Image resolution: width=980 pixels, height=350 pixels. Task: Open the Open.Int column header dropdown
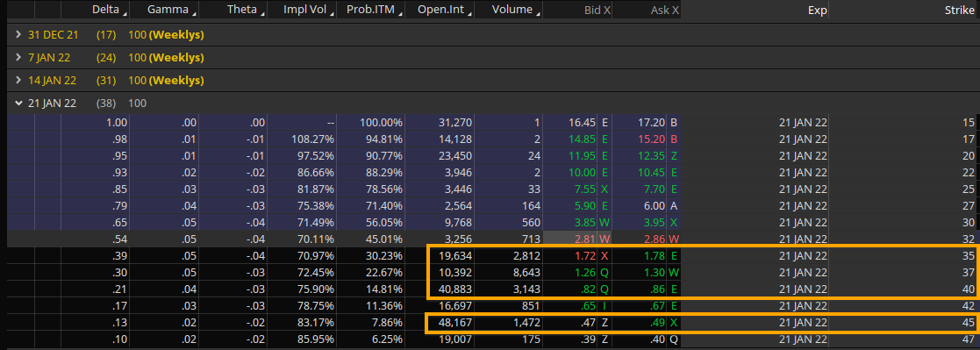[x=469, y=13]
